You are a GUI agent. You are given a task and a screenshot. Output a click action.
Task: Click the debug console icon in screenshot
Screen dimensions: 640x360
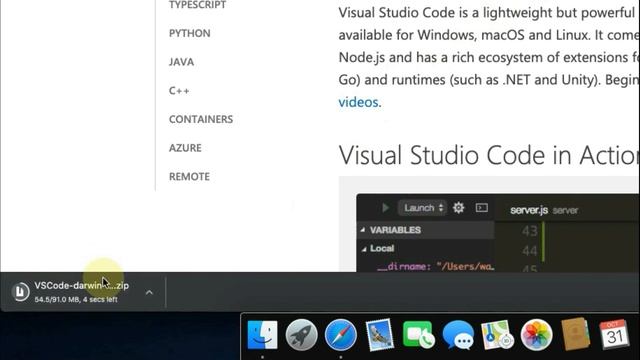coord(482,208)
